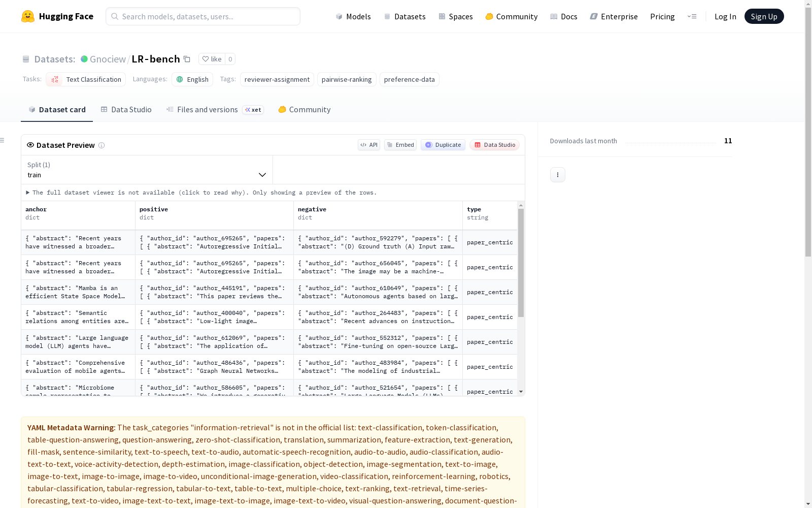Click the pairwise-ranking tag

click(347, 79)
